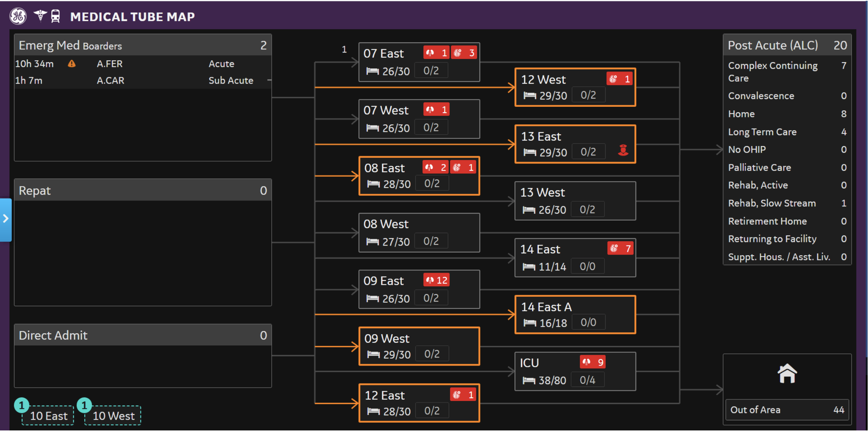This screenshot has width=868, height=432.
Task: Click the 0/2 box on 08 West
Action: click(x=431, y=241)
